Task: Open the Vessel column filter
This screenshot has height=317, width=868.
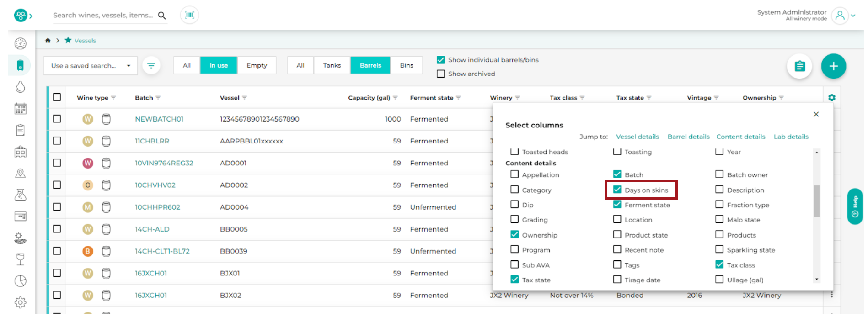Action: [x=245, y=98]
